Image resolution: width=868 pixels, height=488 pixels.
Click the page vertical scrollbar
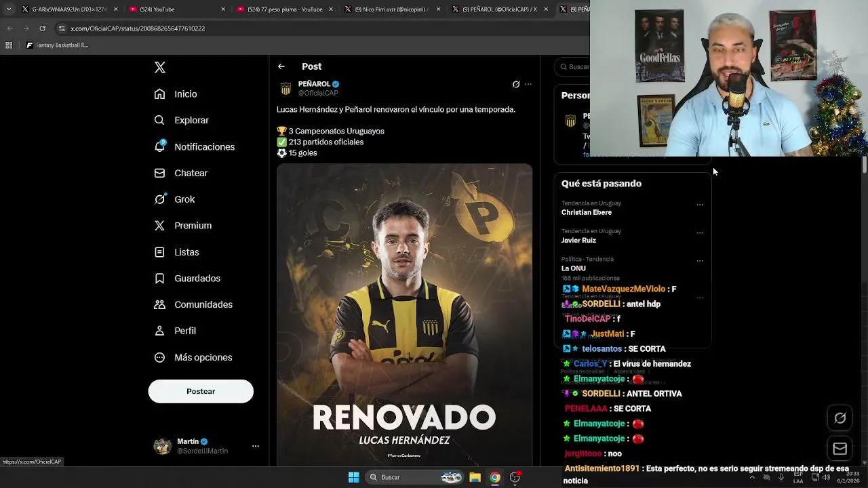tap(865, 164)
